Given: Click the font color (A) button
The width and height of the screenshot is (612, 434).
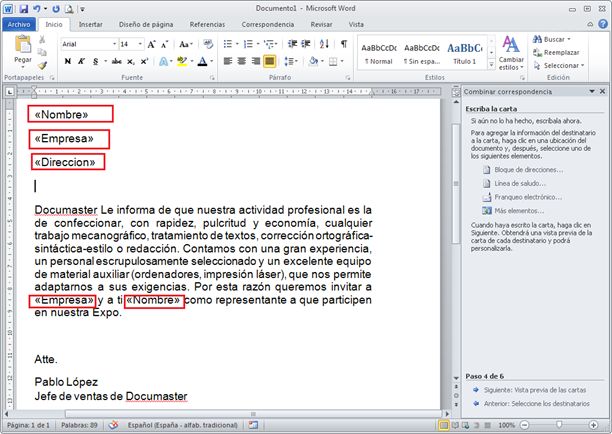Looking at the screenshot, I should click(x=202, y=61).
